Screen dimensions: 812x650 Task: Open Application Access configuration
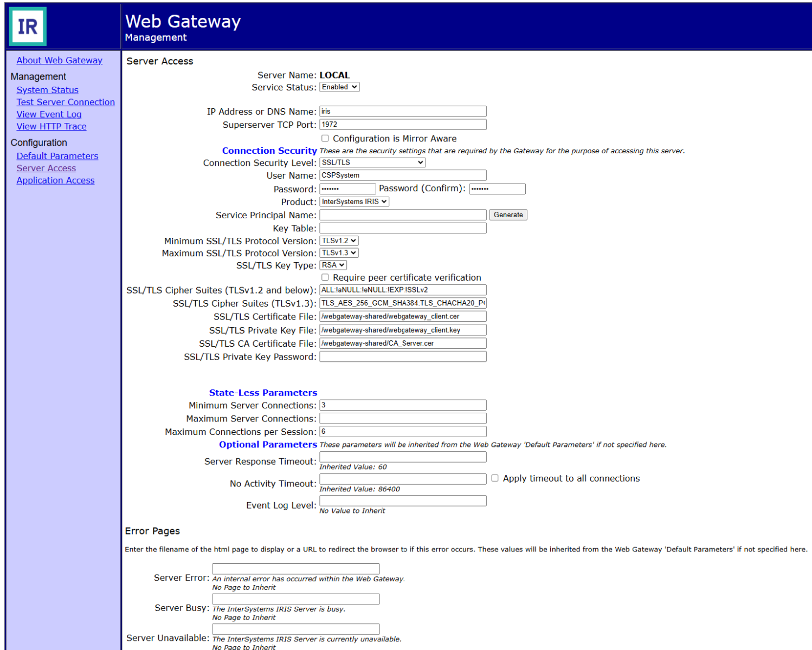tap(55, 180)
